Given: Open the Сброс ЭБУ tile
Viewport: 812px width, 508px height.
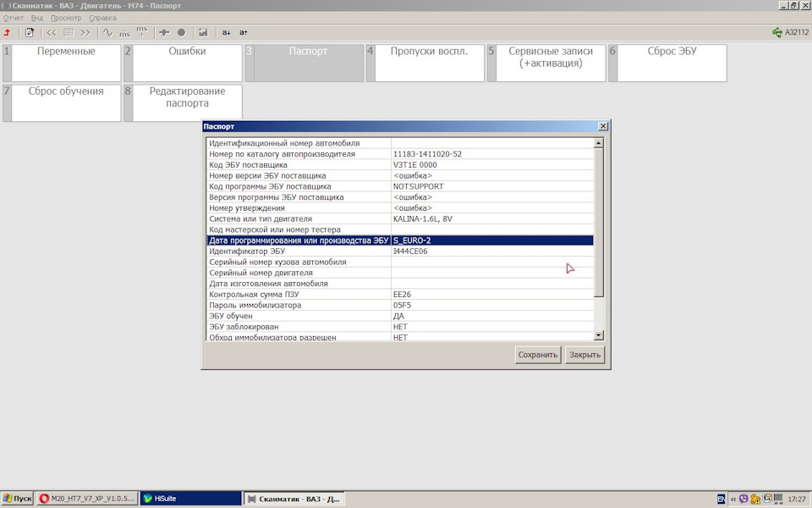Looking at the screenshot, I should click(667, 63).
